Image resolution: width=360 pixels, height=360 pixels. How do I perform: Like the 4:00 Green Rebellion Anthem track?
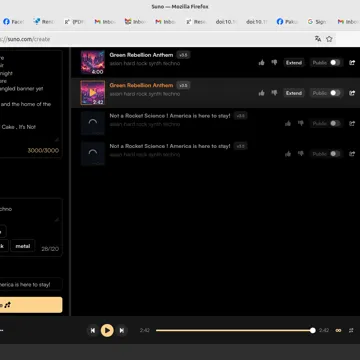coord(261,63)
